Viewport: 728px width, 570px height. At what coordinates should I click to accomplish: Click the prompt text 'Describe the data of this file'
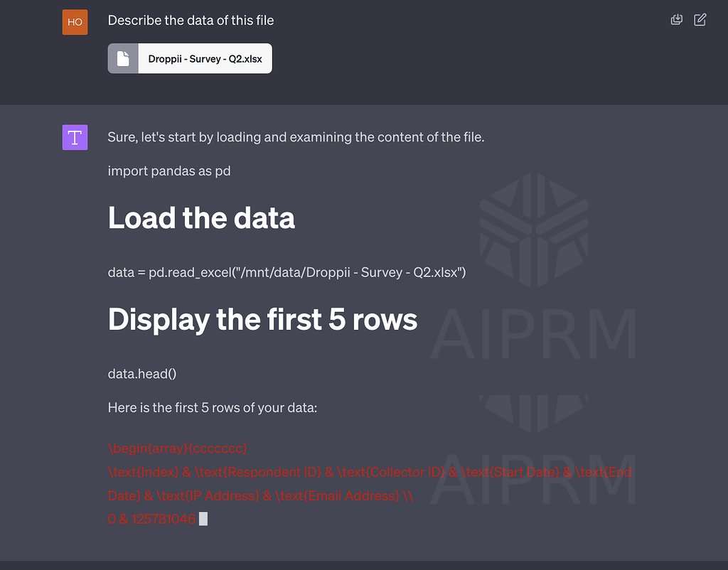[191, 21]
